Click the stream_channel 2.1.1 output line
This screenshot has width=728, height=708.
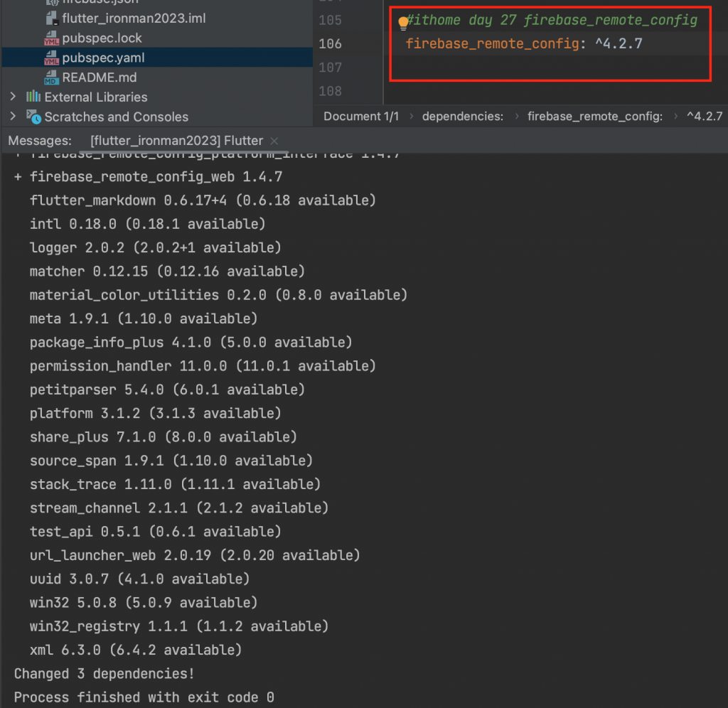tap(179, 508)
